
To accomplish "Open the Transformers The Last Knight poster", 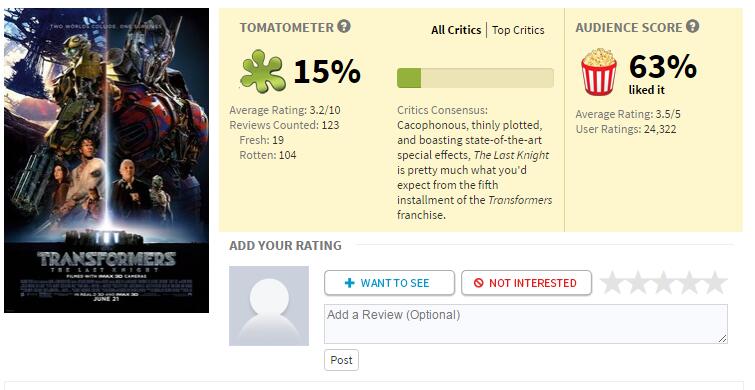I will [x=106, y=160].
